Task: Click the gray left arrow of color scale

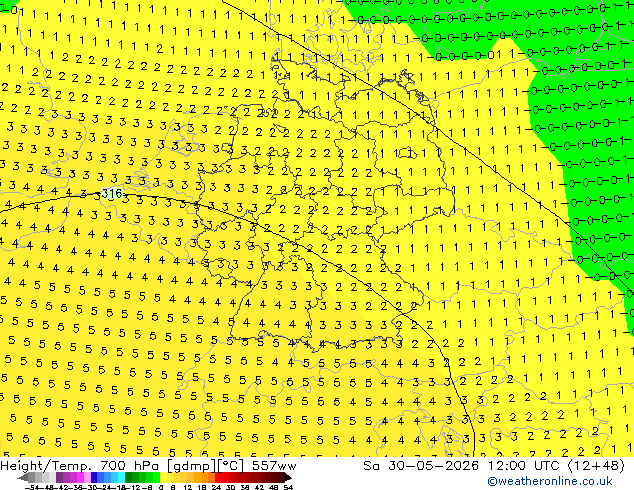Action: click(x=22, y=477)
